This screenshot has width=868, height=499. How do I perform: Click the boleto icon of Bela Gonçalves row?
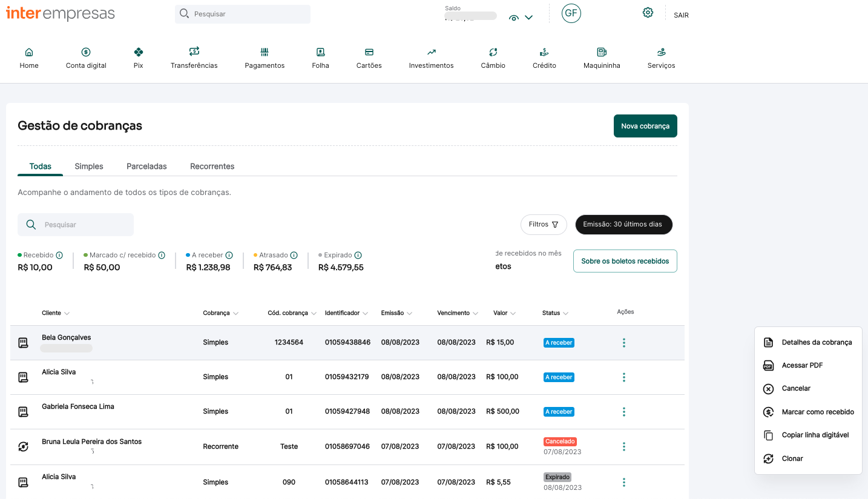23,343
